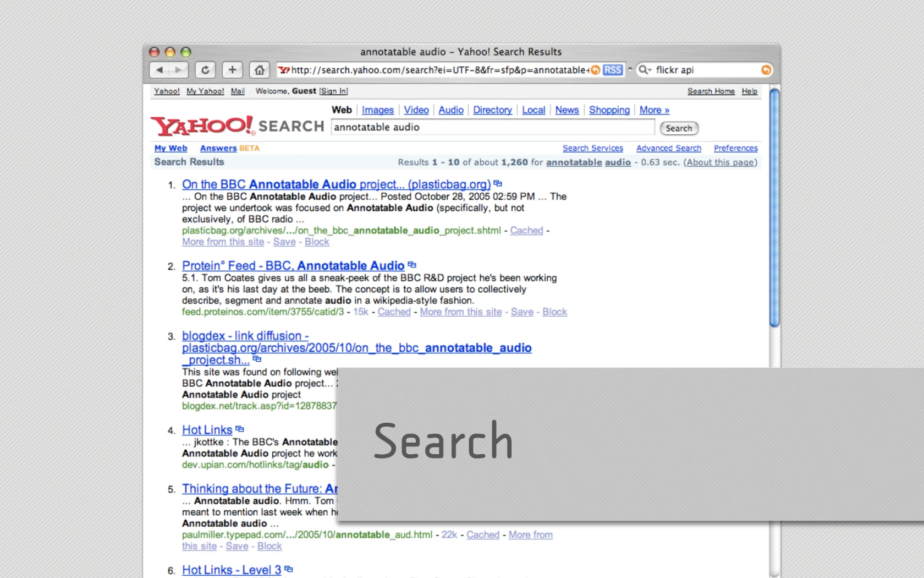Open the My Yahoo! link

coord(205,91)
